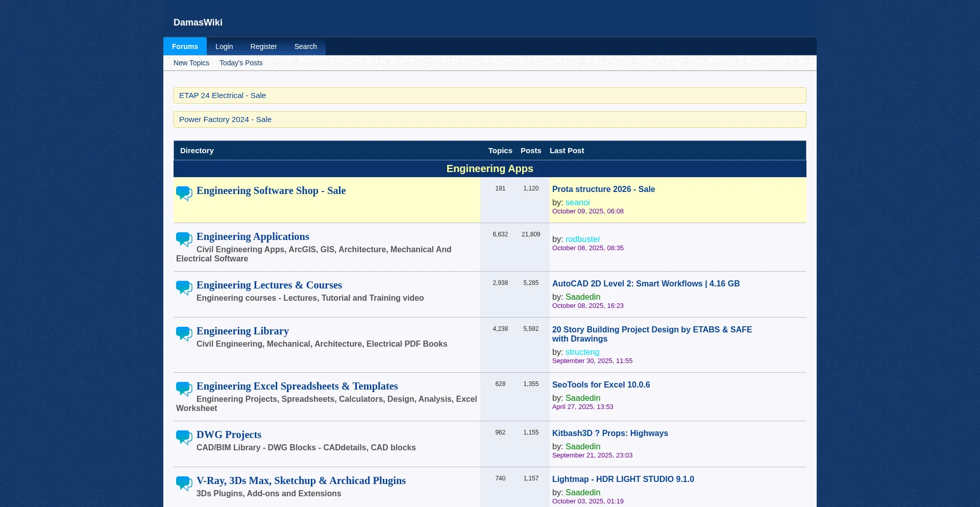Click the speech bubble icon beside Engineering Software Shop

point(184,193)
